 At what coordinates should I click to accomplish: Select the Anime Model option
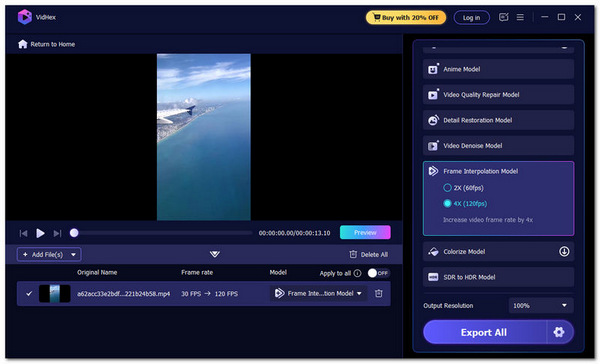pyautogui.click(x=498, y=69)
